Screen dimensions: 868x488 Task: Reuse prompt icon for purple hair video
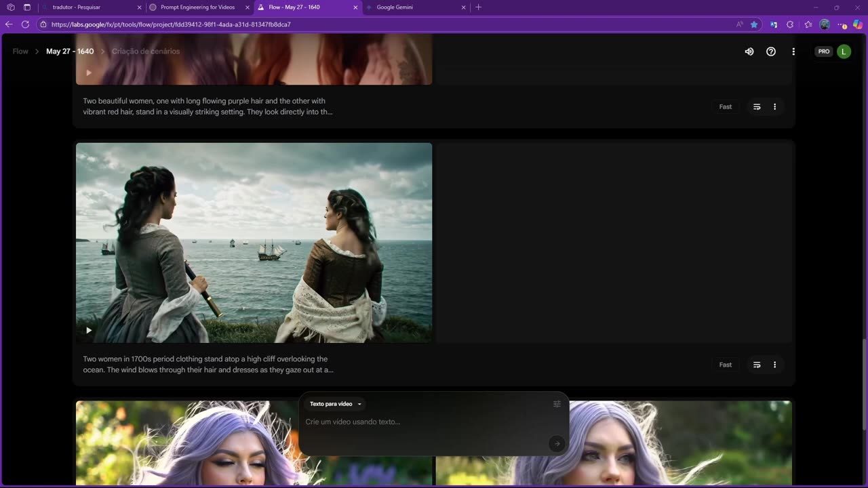coord(757,106)
